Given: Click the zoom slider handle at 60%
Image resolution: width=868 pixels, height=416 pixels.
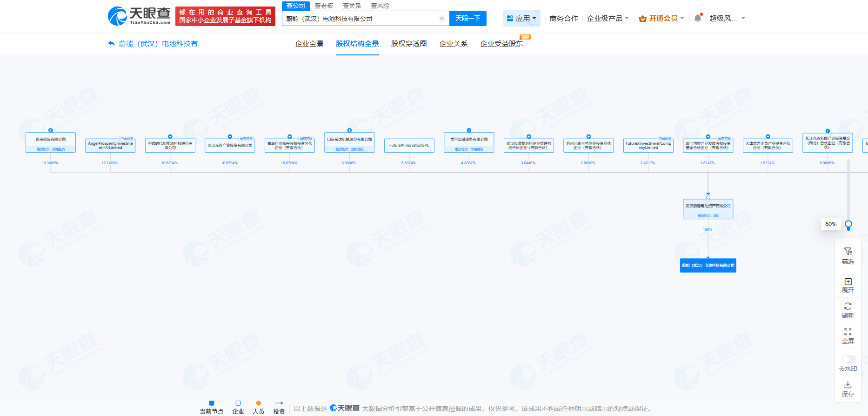Looking at the screenshot, I should click(848, 225).
